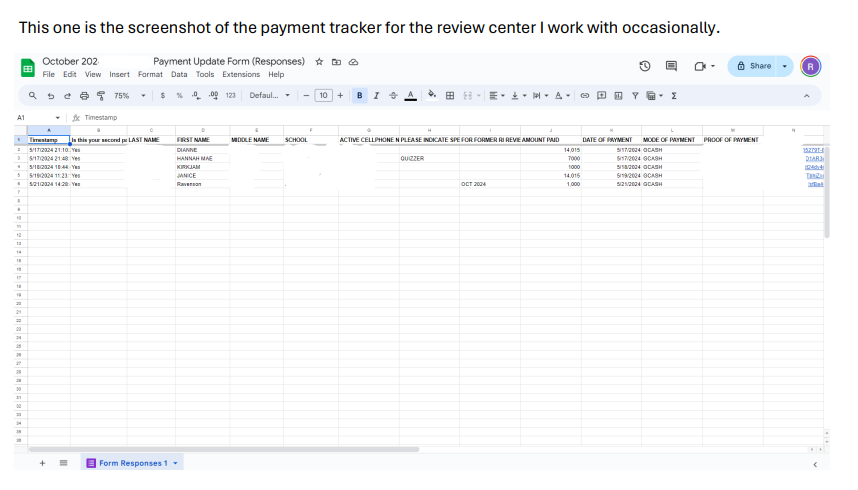The image size is (858, 490).
Task: Open the Data menu
Action: pos(179,74)
